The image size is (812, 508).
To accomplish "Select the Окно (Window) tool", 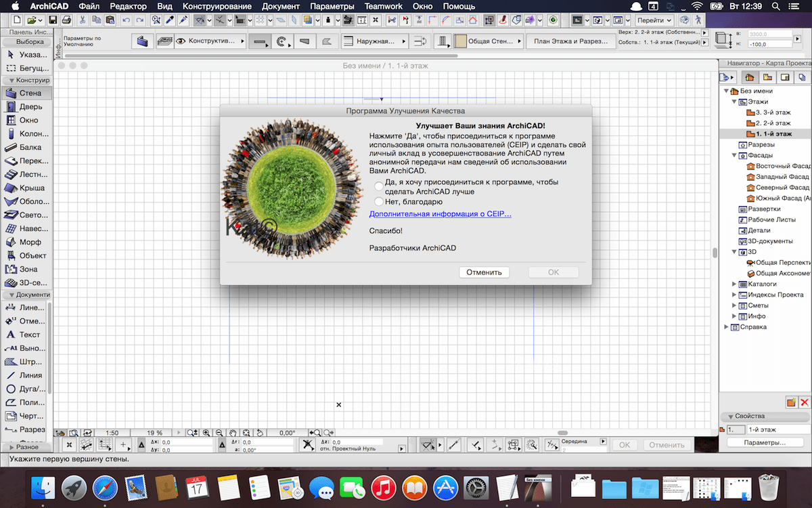I will click(26, 120).
